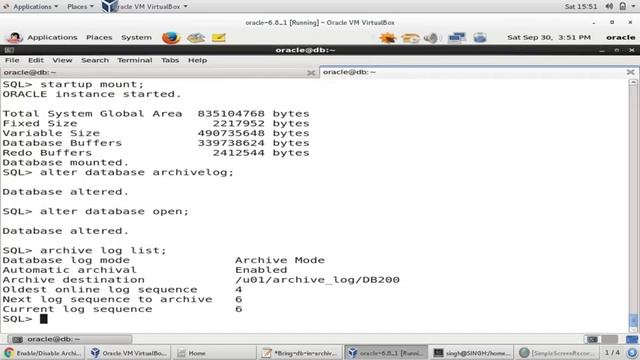Open the Oracle VM VirtualBox app menu dropdown
This screenshot has height=360, width=640.
click(x=145, y=7)
